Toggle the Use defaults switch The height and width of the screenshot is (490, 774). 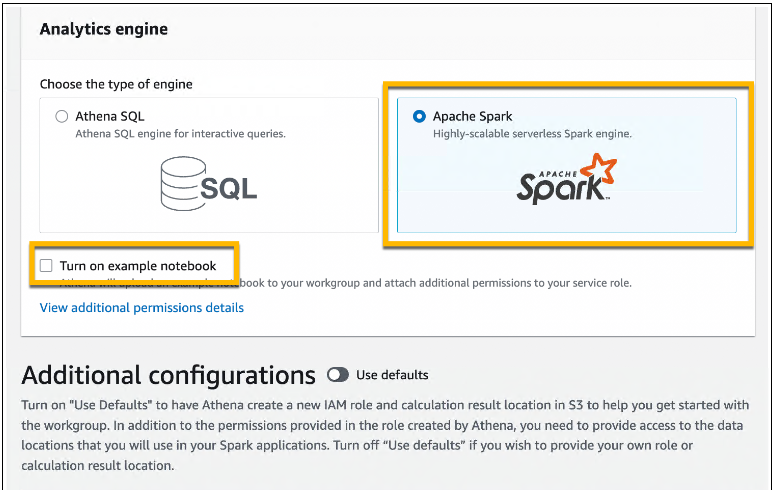pyautogui.click(x=338, y=375)
